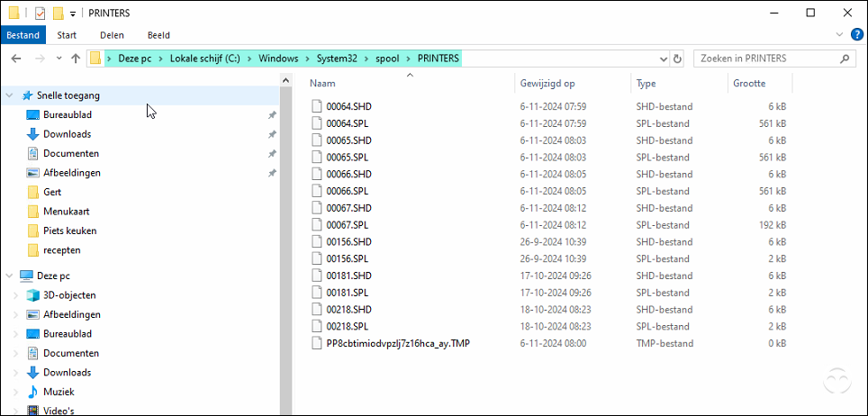Refresh the PRINTERS folder view
868x416 pixels.
click(x=677, y=59)
